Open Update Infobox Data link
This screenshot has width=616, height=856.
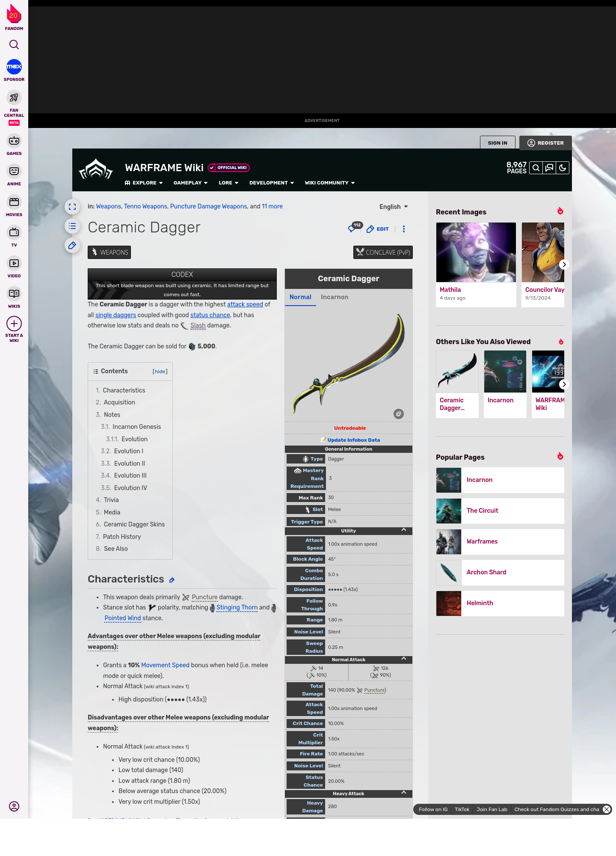click(x=353, y=440)
